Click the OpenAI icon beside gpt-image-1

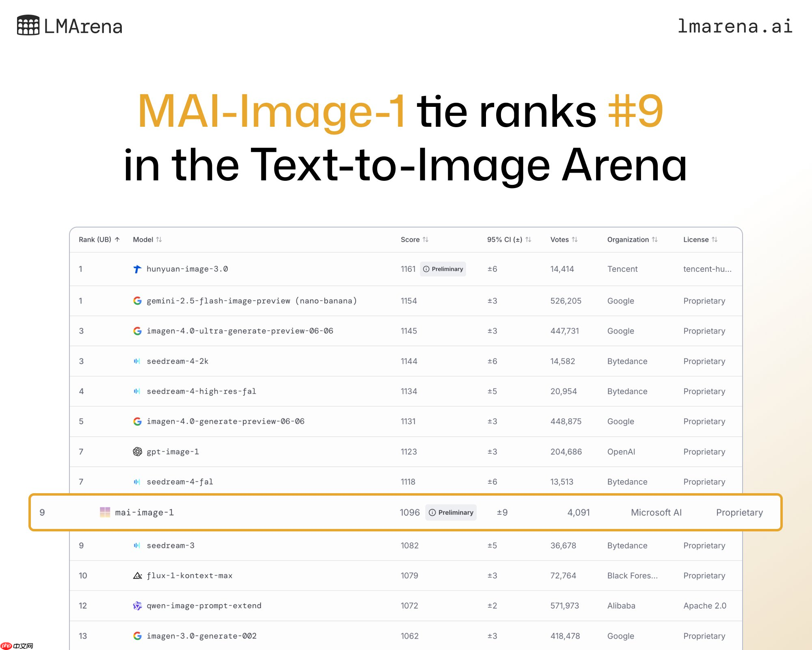tap(137, 452)
